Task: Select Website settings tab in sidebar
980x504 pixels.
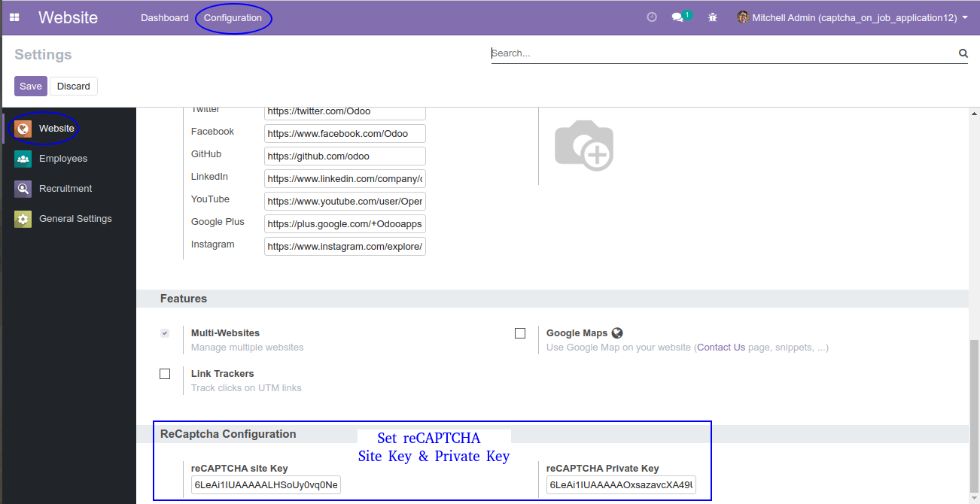Action: point(68,129)
